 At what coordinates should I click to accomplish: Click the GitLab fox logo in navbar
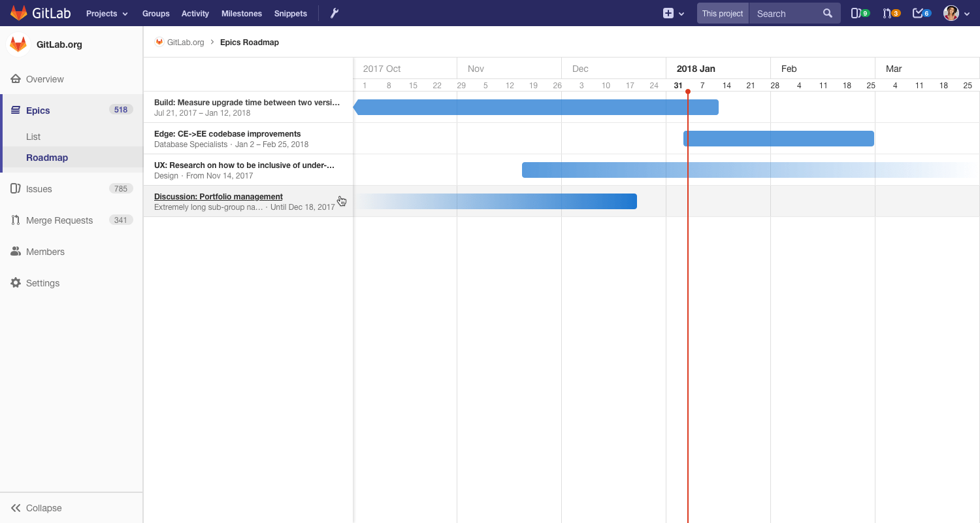tap(19, 13)
